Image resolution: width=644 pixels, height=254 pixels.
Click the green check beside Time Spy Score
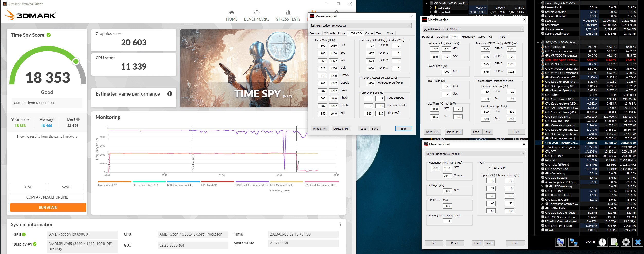tap(49, 35)
